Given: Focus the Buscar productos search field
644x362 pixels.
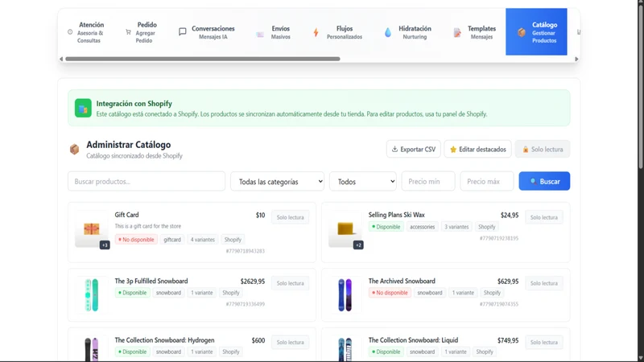Looking at the screenshot, I should click(147, 182).
